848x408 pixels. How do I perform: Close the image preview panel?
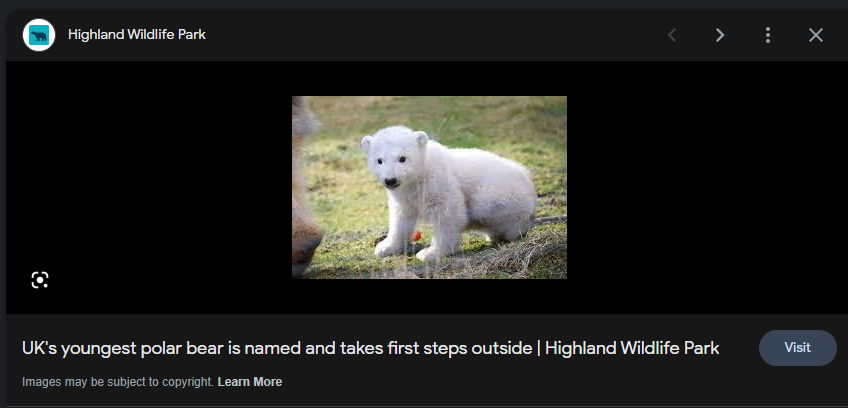816,35
